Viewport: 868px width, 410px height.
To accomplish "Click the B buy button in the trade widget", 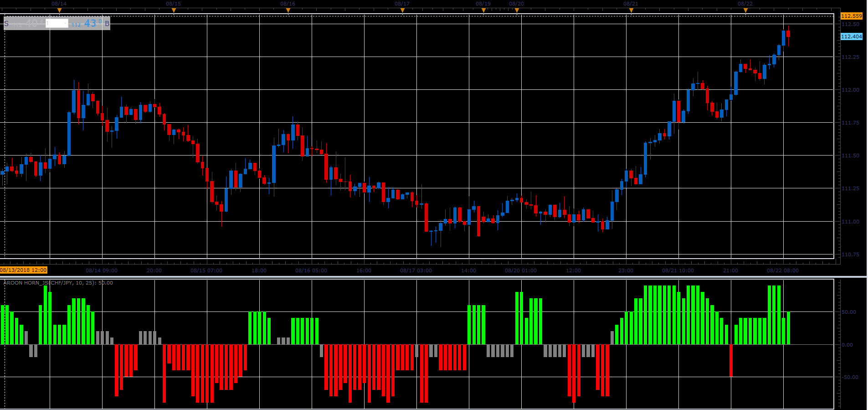I will 107,23.
